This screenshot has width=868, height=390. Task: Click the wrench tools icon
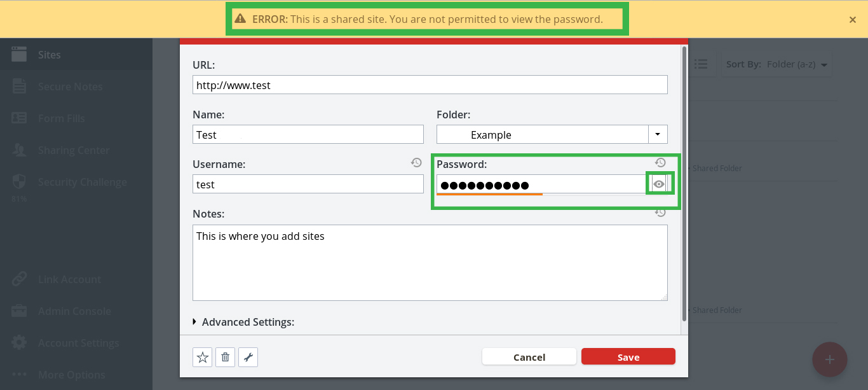[x=248, y=358]
